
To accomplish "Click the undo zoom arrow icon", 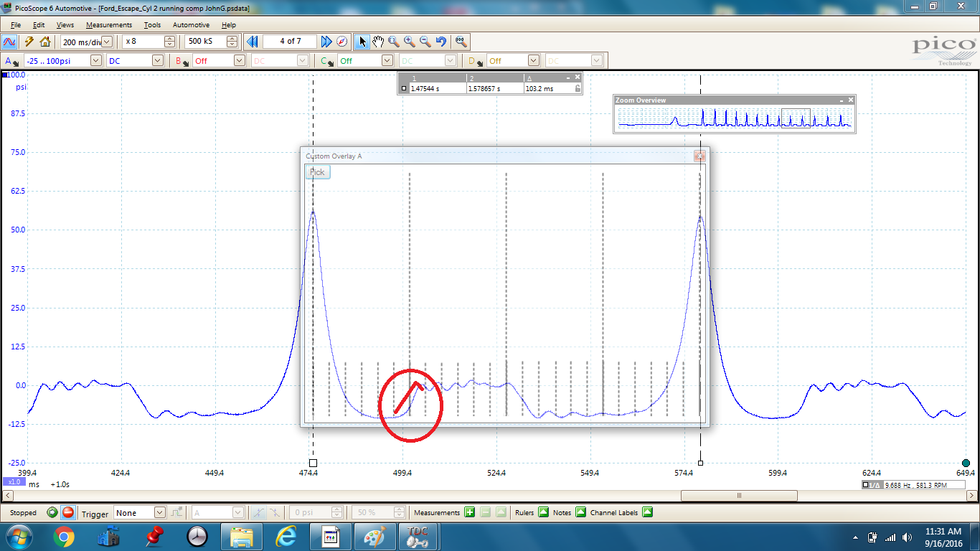I will pos(441,42).
